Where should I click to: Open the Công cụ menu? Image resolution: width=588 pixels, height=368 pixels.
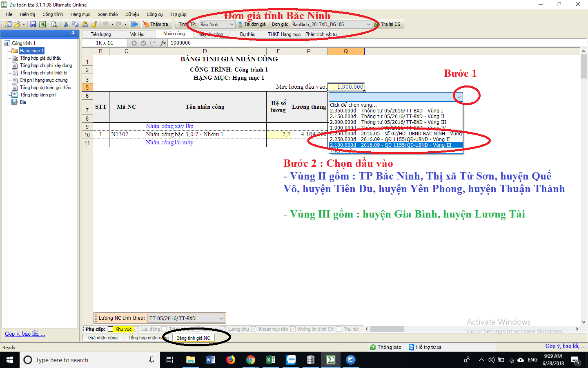154,14
